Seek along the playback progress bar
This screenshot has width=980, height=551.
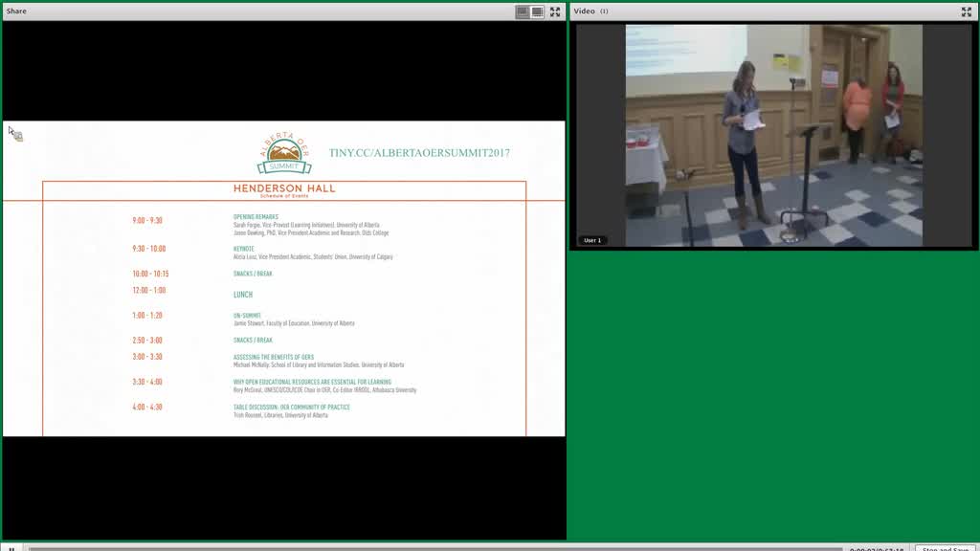pyautogui.click(x=435, y=548)
